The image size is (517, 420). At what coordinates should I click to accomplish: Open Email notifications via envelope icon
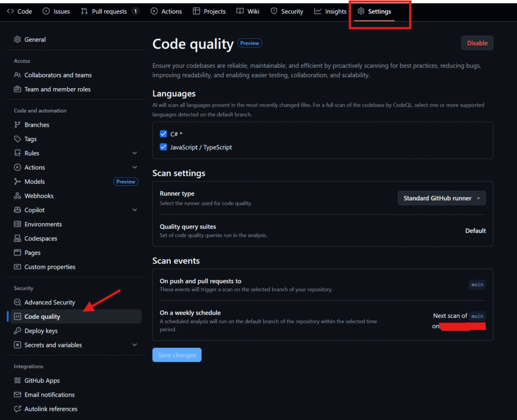click(18, 395)
